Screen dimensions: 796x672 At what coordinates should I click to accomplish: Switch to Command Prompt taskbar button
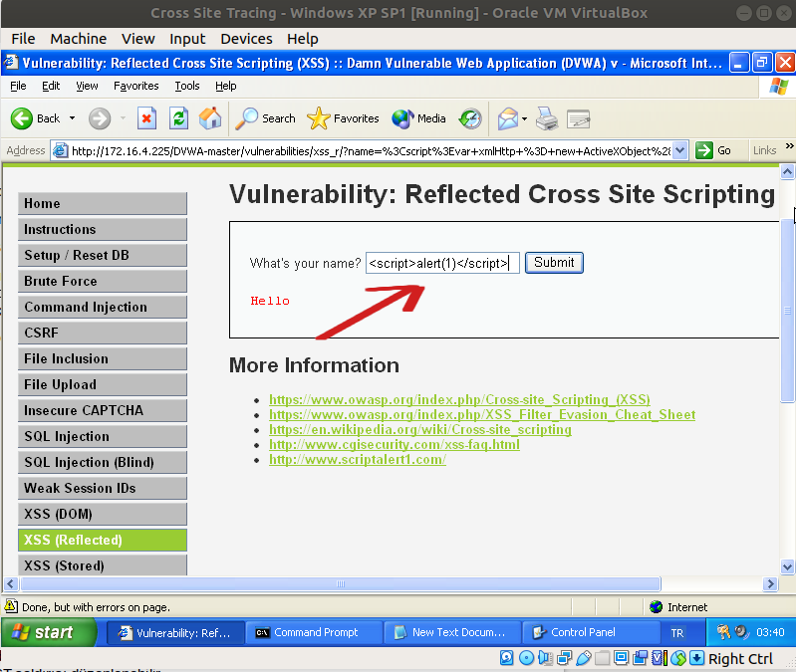point(314,632)
